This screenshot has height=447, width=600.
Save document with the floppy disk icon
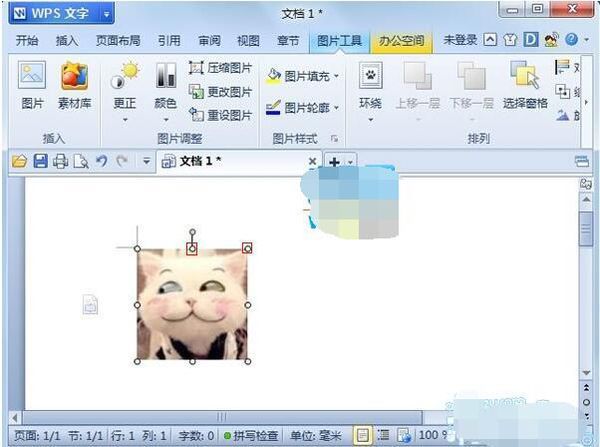point(41,161)
